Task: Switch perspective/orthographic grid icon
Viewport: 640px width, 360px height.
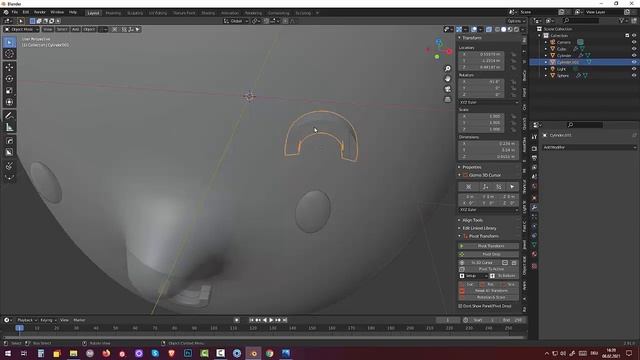Action: point(448,99)
